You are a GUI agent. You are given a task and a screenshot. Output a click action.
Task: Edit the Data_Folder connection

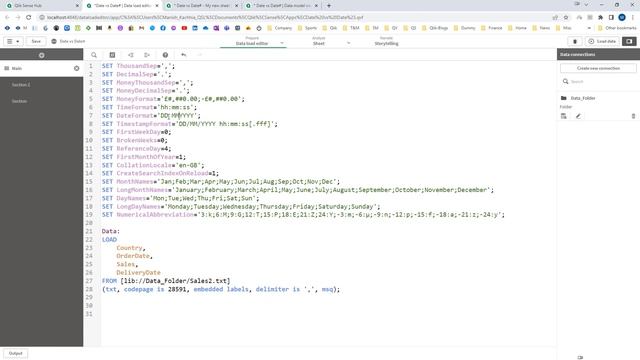point(578,116)
